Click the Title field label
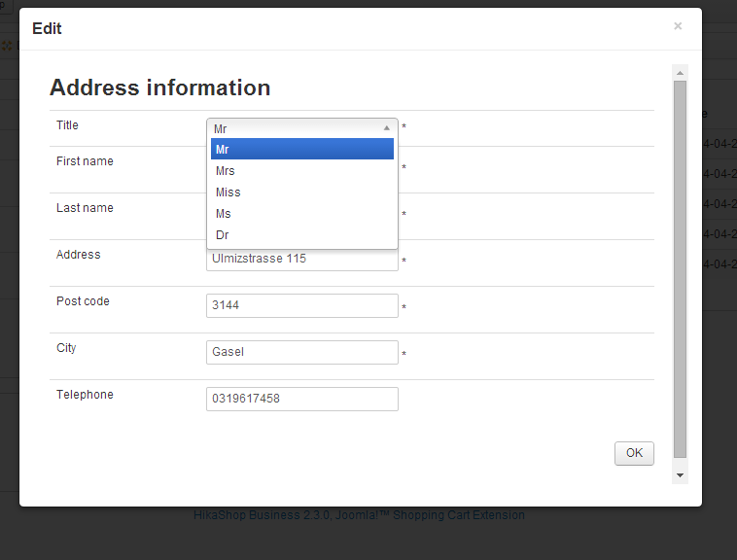This screenshot has height=560, width=737. (x=67, y=125)
